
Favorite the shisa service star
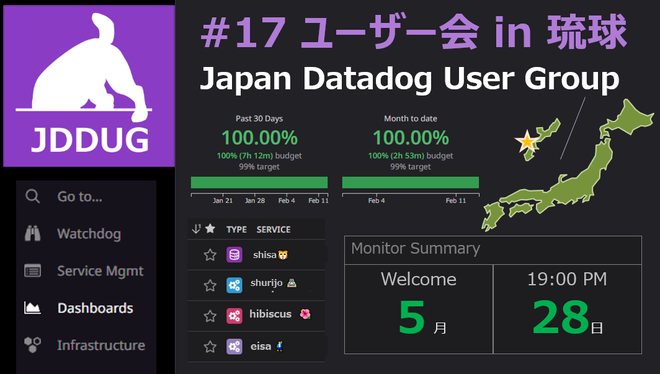coord(210,255)
